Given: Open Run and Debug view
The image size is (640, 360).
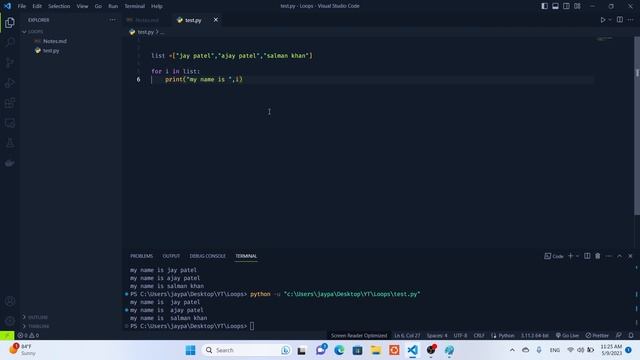Looking at the screenshot, I should point(10,82).
